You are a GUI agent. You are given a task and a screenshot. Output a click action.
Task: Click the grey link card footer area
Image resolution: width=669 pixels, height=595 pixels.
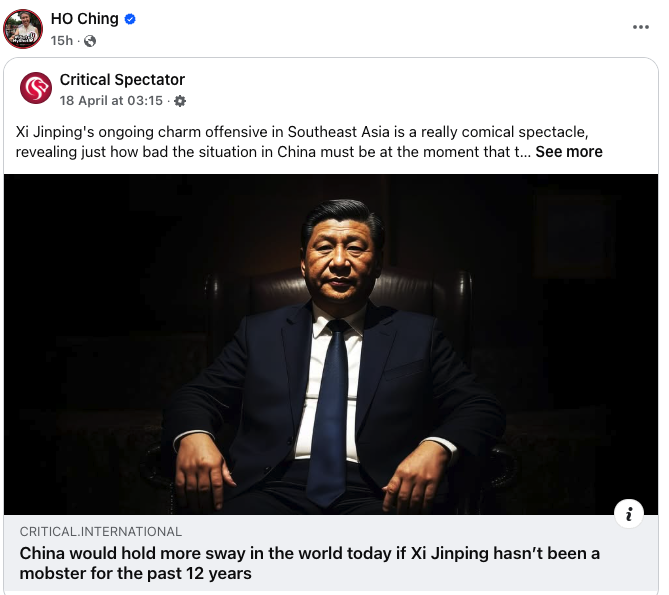(331, 553)
